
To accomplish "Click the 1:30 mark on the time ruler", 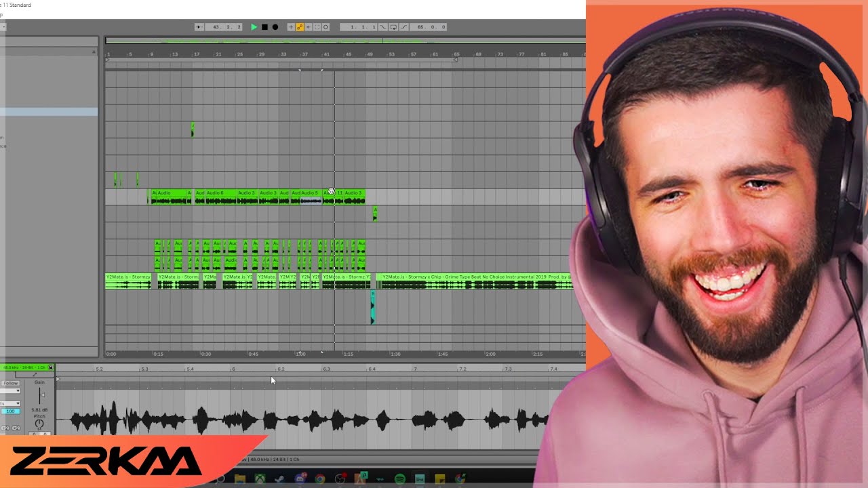I will (395, 354).
